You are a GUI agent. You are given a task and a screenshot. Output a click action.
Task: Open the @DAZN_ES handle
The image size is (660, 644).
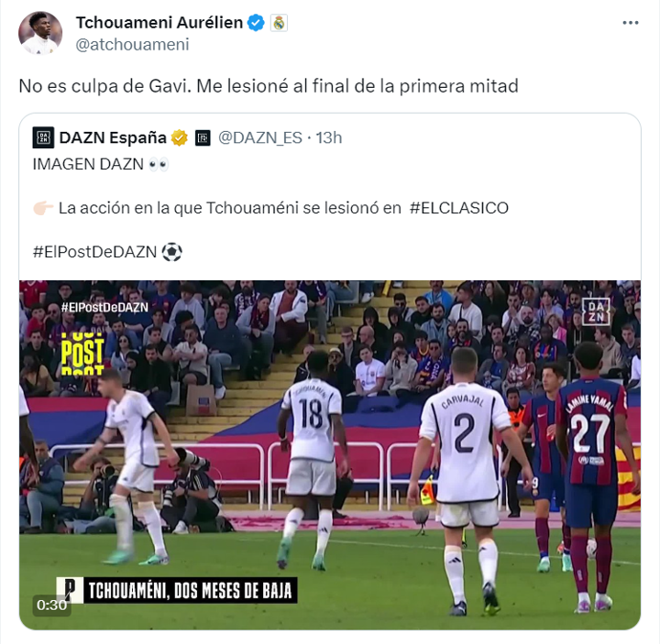click(x=260, y=138)
